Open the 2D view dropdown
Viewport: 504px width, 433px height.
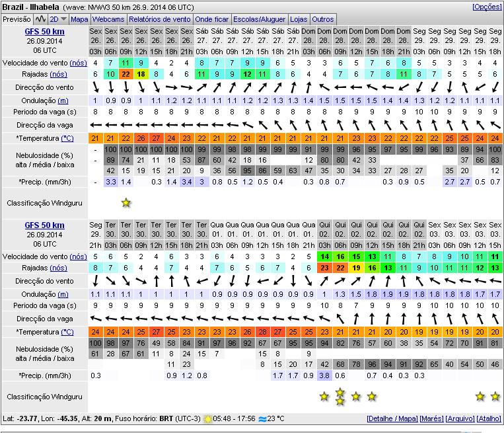[x=58, y=19]
